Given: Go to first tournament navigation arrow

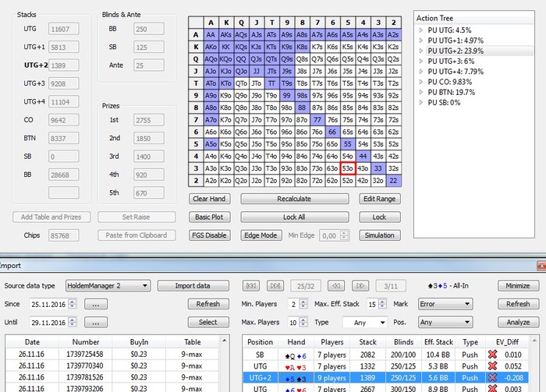Looking at the screenshot, I should pos(250,285).
